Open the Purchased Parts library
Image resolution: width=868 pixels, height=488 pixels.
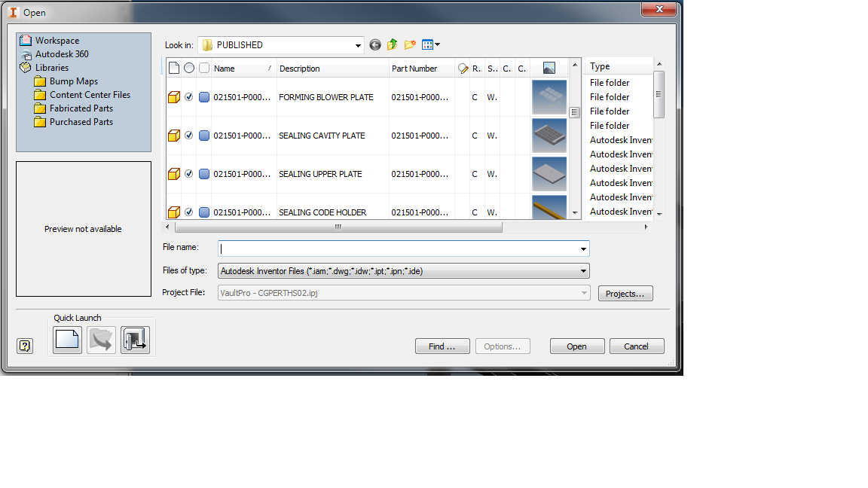click(81, 122)
